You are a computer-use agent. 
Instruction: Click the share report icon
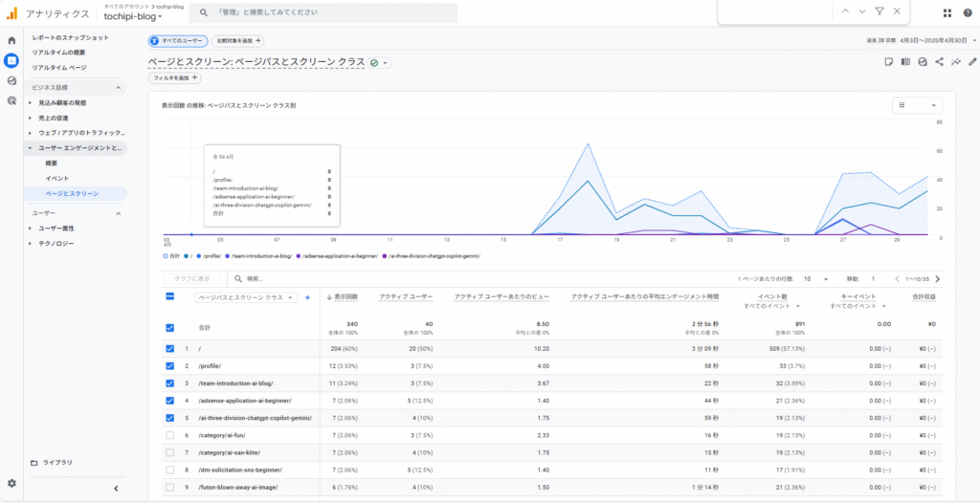tap(939, 62)
